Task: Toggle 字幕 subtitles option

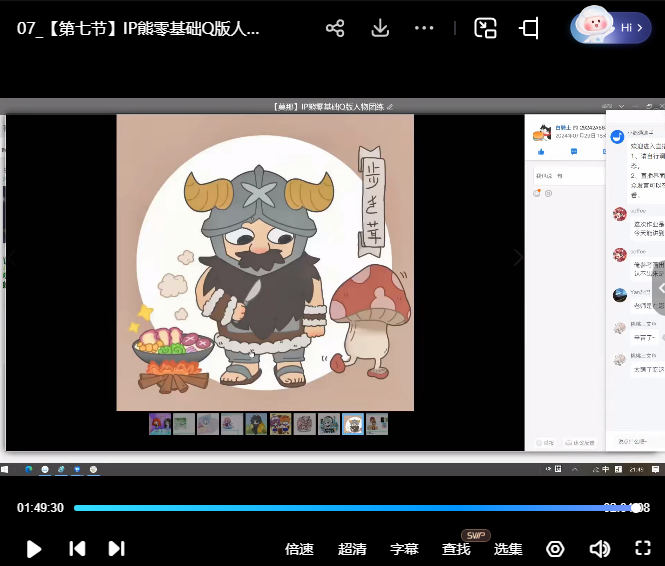Action: (404, 549)
